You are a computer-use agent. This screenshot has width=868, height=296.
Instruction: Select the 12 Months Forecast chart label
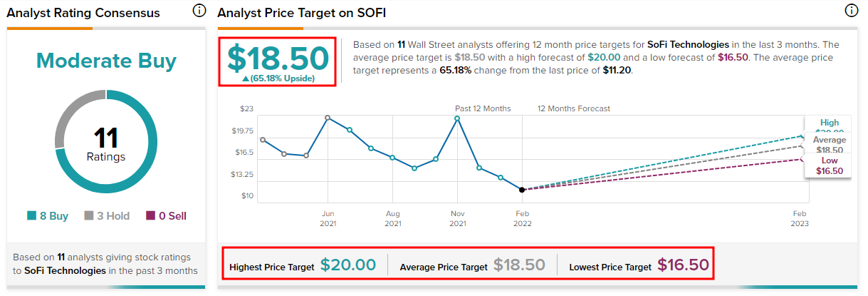[574, 108]
